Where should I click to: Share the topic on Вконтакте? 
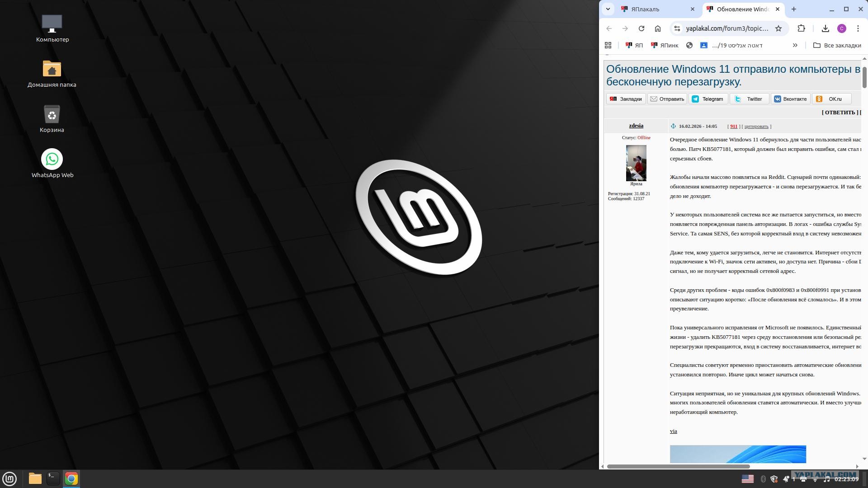pyautogui.click(x=790, y=99)
